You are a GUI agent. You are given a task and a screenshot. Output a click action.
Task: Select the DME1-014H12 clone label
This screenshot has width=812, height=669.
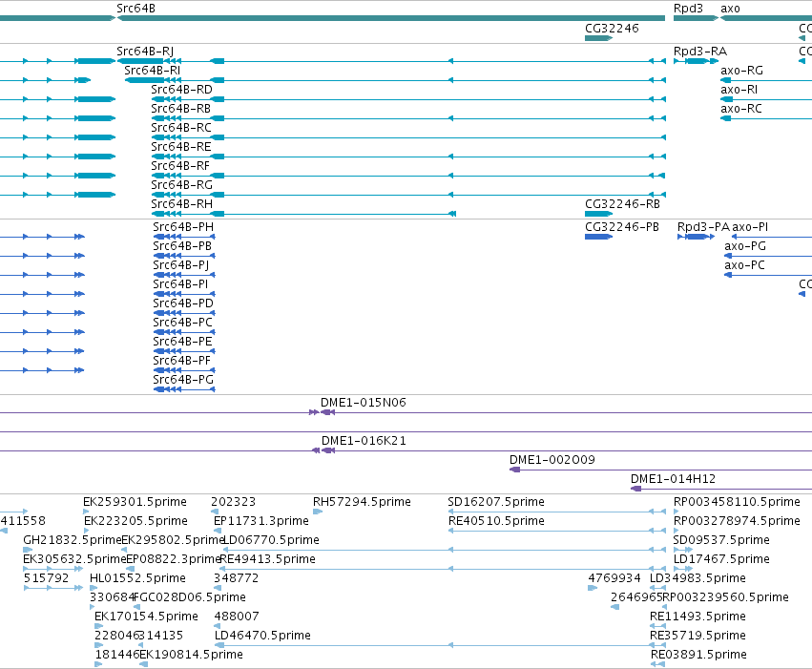tap(673, 479)
